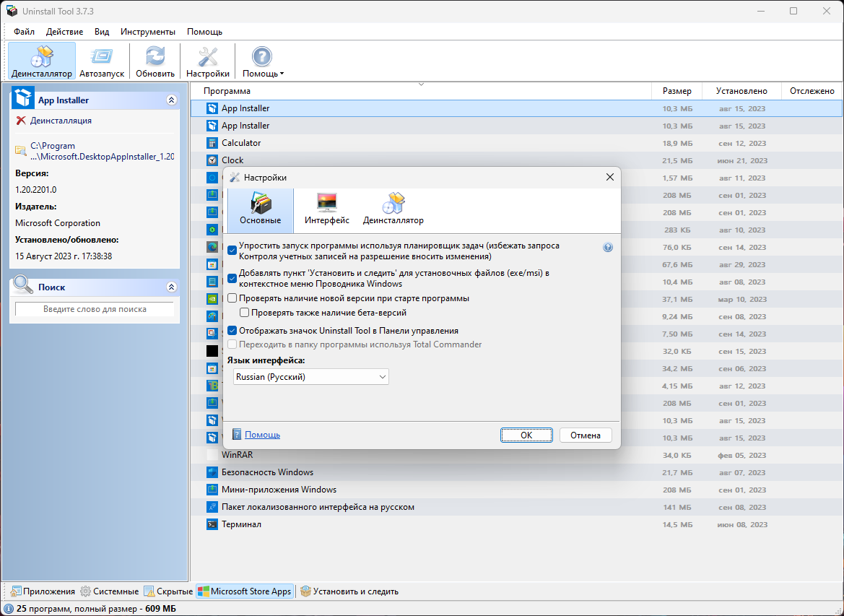
Task: Switch to the Интерфейс settings tab
Action: 327,209
